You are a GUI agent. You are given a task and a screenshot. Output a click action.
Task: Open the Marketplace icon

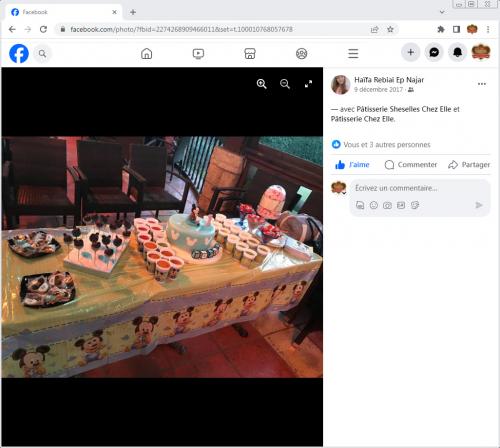[250, 53]
